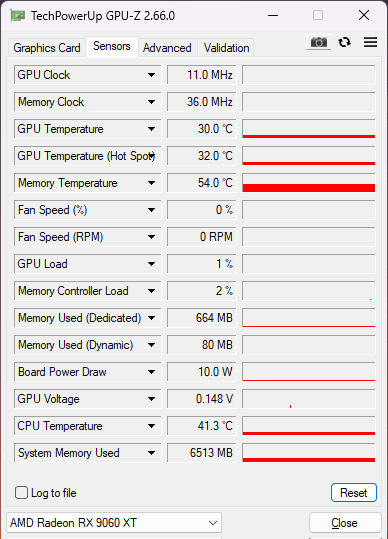388x539 pixels.
Task: Minimize the GPU-Z window
Action: coord(273,15)
